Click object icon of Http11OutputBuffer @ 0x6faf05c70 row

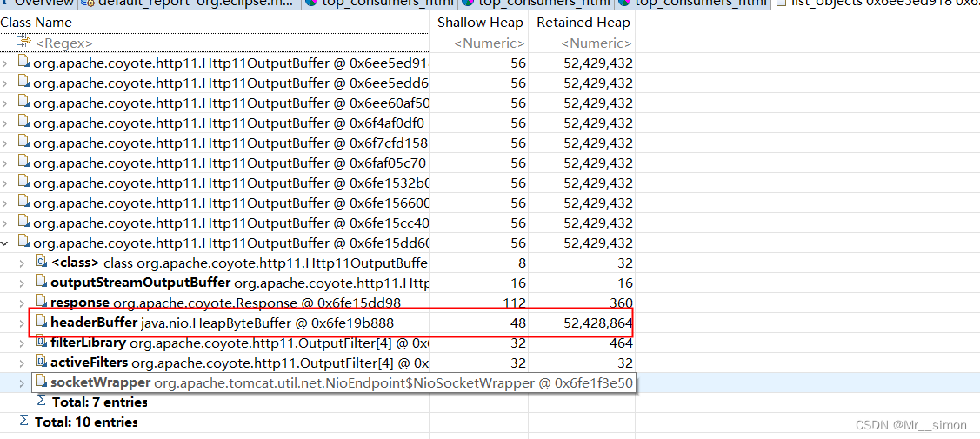(23, 163)
